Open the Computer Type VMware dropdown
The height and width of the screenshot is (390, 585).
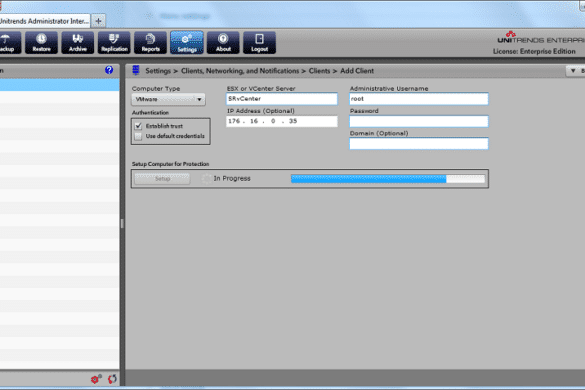(x=168, y=99)
